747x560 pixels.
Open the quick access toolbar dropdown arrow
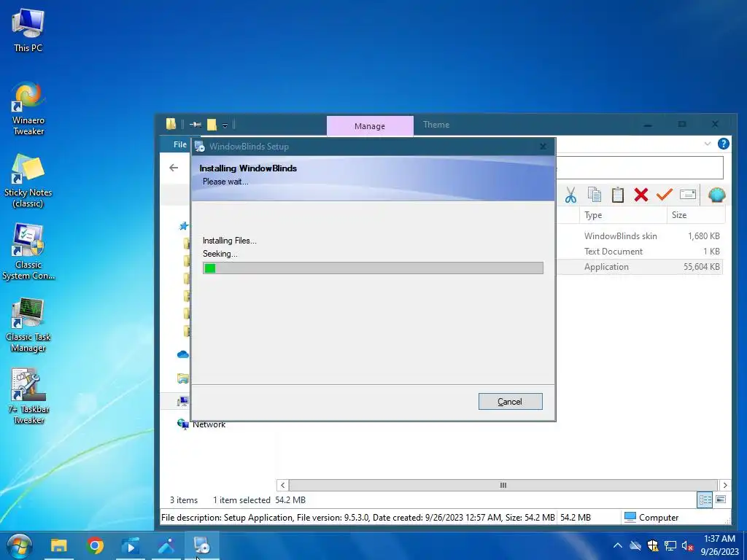point(225,125)
